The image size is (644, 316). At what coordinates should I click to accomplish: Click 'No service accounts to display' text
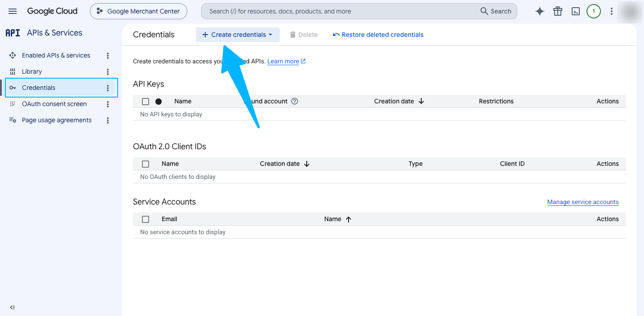(183, 232)
